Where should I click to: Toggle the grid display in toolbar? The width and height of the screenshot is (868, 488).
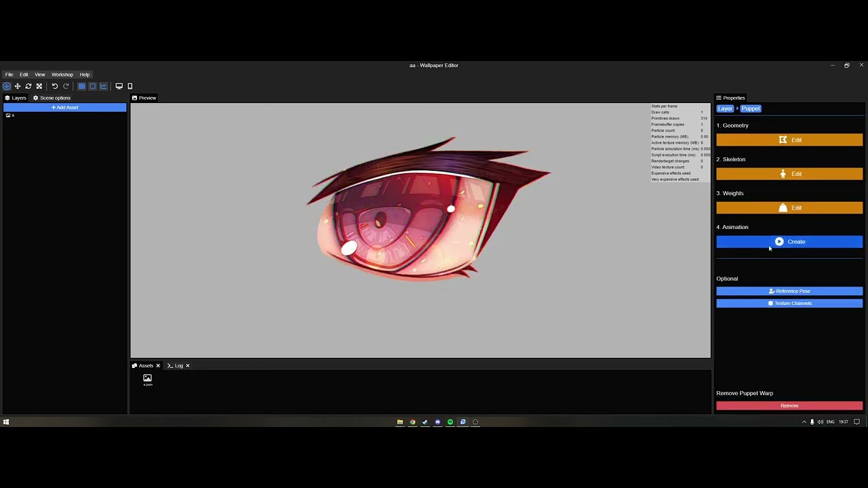click(81, 86)
